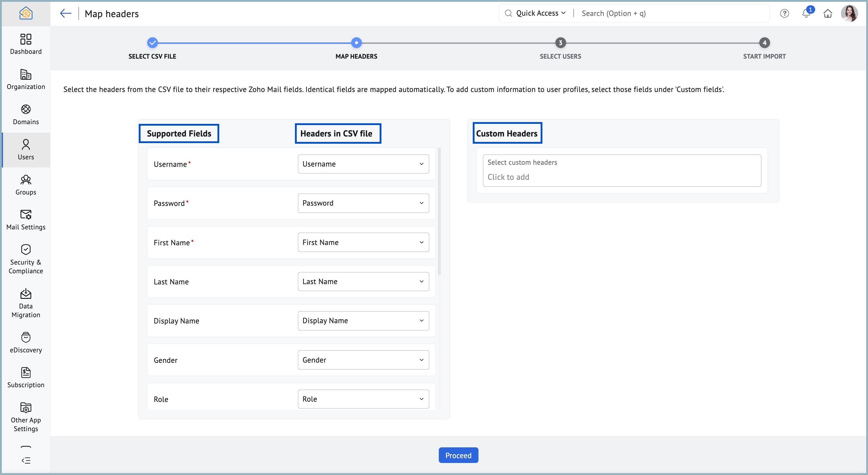Viewport: 868px width, 475px height.
Task: Click the Map headers page title
Action: point(111,14)
